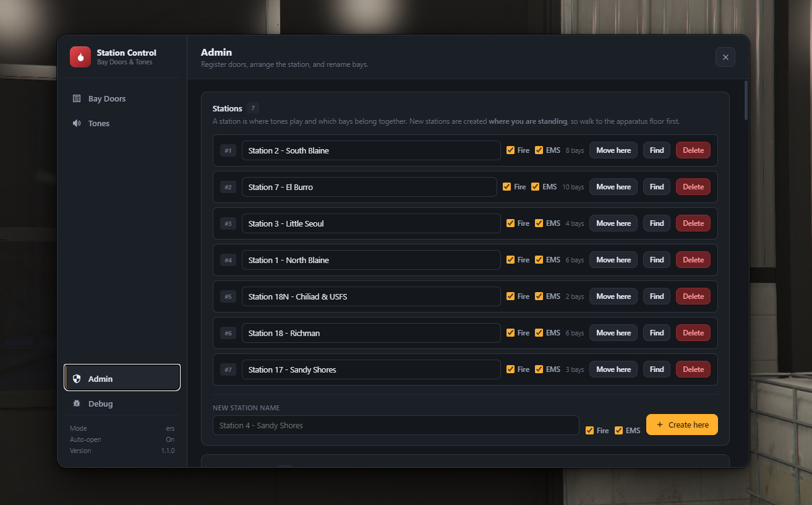Move Station 18 - Richman here
Viewport: 812px width, 505px height.
pyautogui.click(x=613, y=333)
